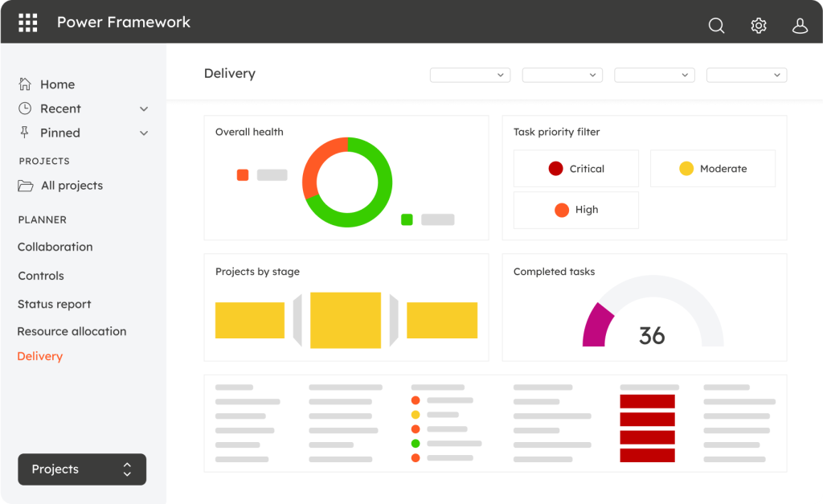Go to Resource allocation page

click(x=72, y=331)
